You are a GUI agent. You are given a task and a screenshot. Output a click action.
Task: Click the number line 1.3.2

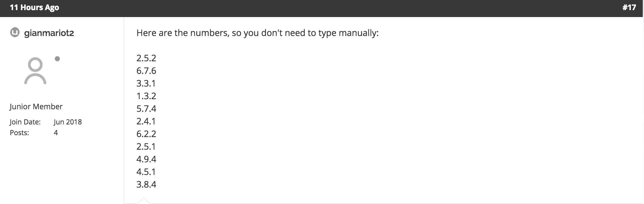tap(146, 96)
